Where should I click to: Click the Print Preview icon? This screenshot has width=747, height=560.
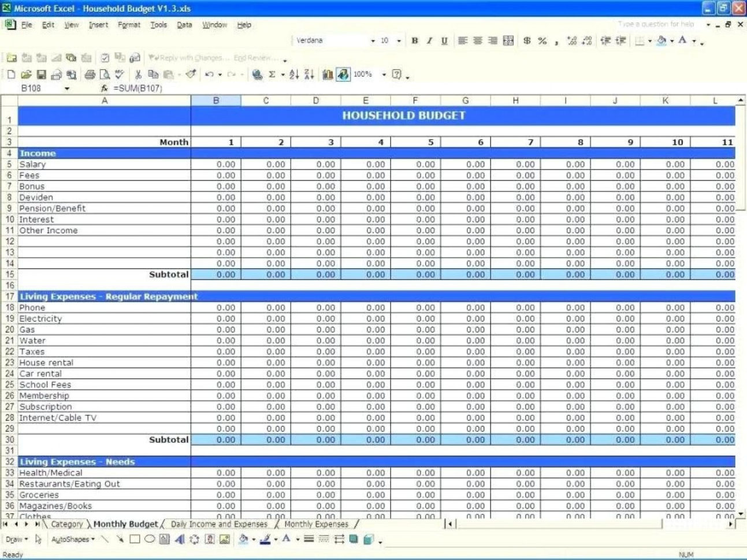click(105, 74)
